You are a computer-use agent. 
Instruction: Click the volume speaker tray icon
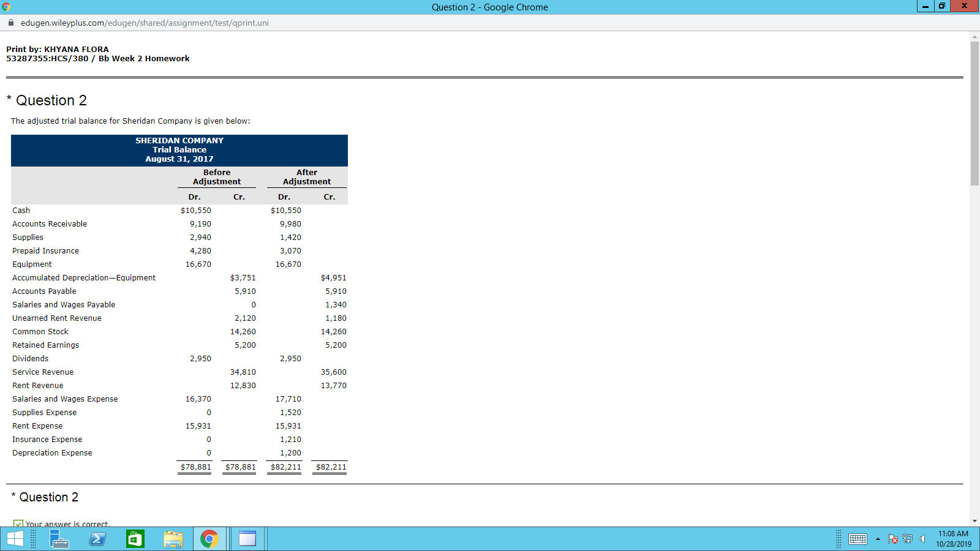click(922, 539)
